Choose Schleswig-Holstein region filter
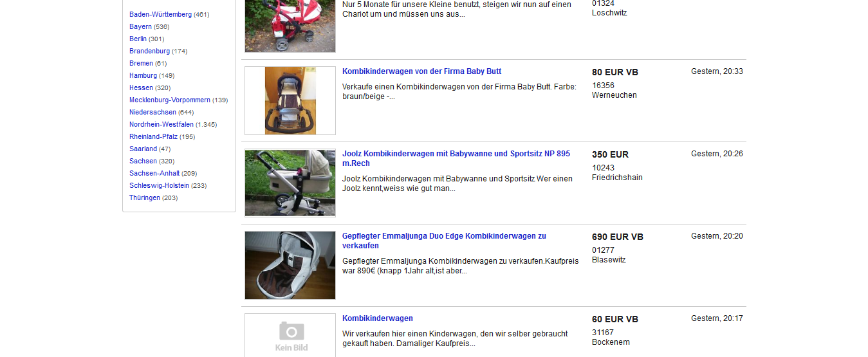The image size is (868, 357). coord(159,185)
